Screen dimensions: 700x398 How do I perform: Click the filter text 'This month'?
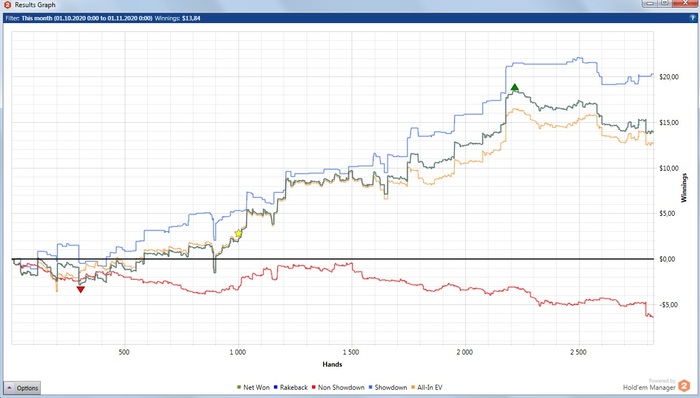(x=37, y=18)
